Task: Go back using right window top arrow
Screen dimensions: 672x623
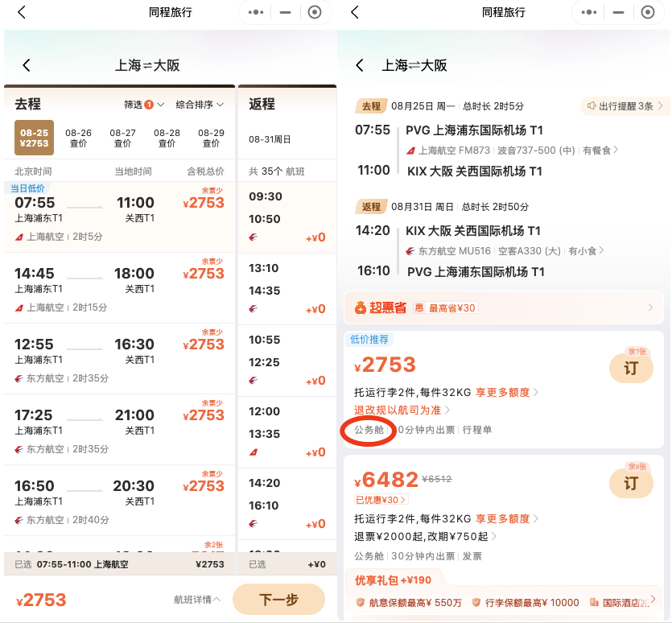Action: tap(355, 12)
